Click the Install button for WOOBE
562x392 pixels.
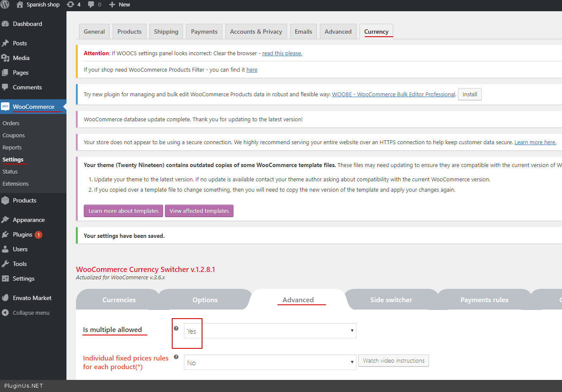point(470,94)
